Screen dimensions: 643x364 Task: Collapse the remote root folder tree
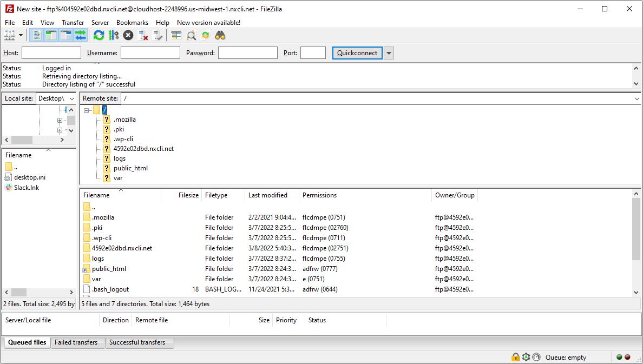click(x=86, y=110)
